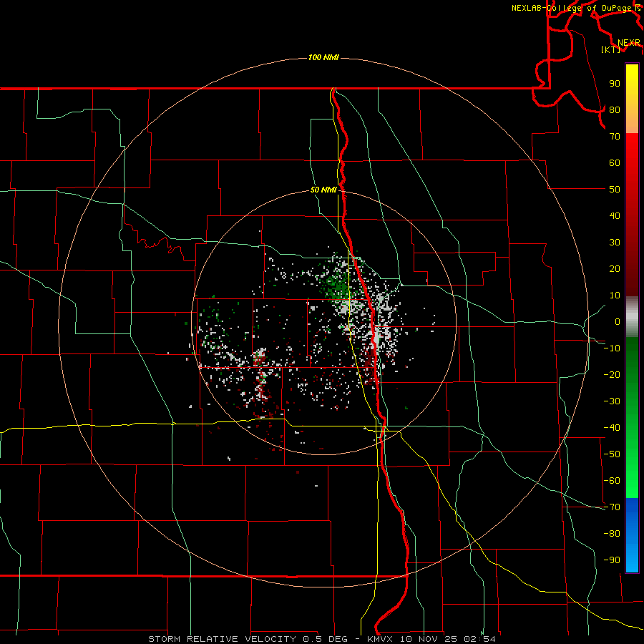
Task: Click the NEXR label near the legend
Action: 629,43
